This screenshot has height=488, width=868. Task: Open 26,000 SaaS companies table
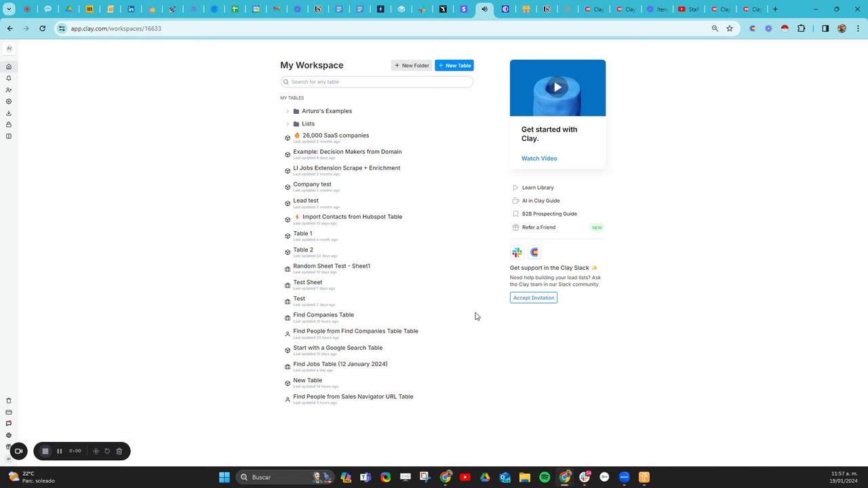coord(336,136)
